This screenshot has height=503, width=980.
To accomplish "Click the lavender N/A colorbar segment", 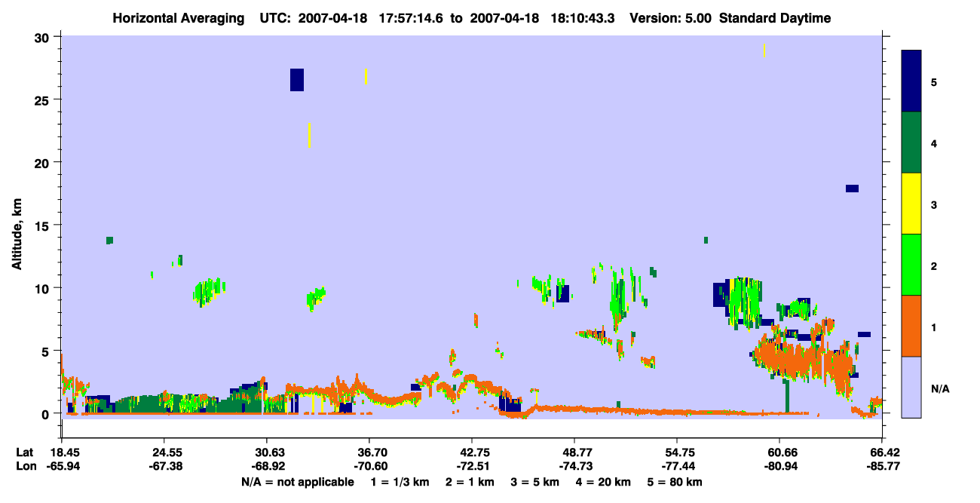I will [x=911, y=387].
